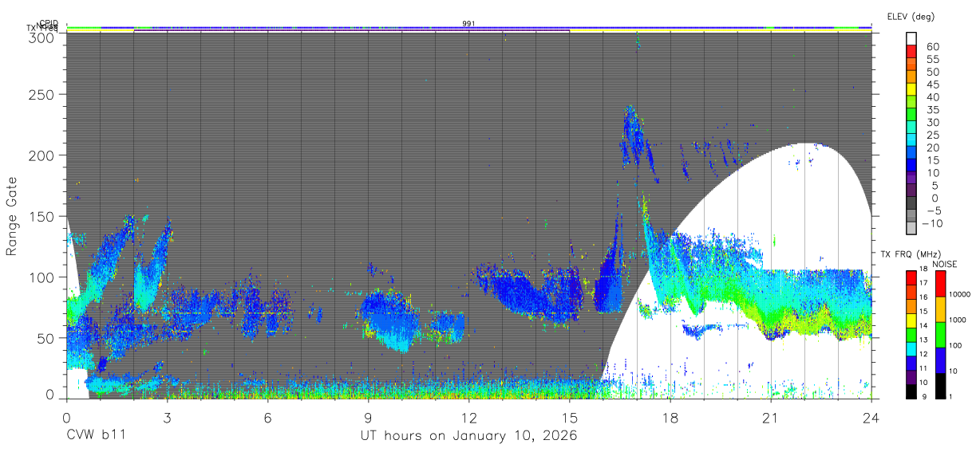Click the CVW b11 radar beam label
This screenshot has width=980, height=452.
(96, 436)
